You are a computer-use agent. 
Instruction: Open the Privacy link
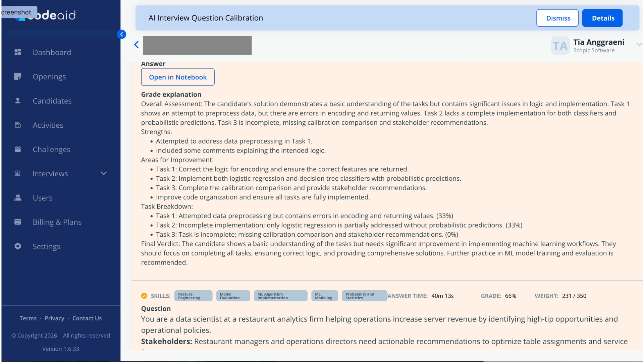54,318
